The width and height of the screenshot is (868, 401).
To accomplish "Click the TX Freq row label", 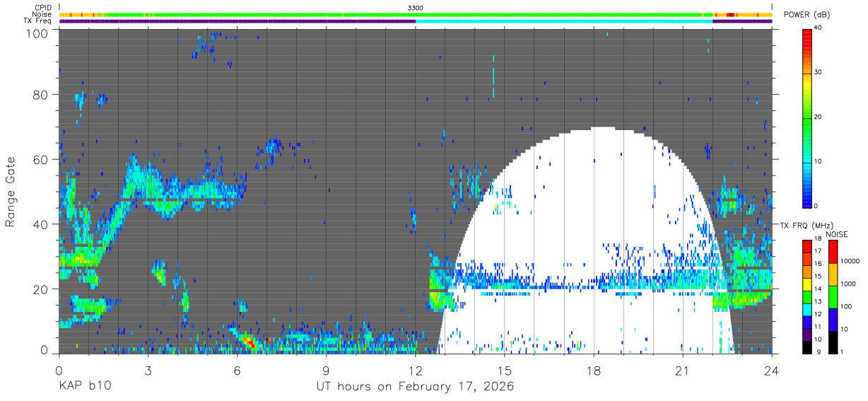I will point(37,21).
